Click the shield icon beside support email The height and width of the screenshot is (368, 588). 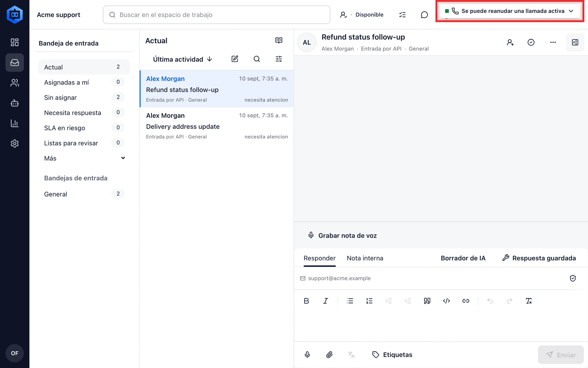573,278
